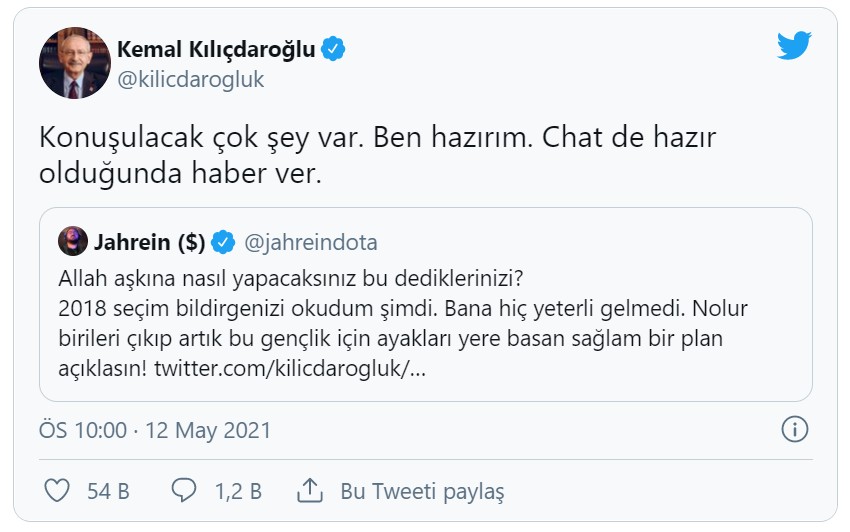
Task: Open Kemal Kılıçdaroğlu's profile photo
Action: pos(74,63)
